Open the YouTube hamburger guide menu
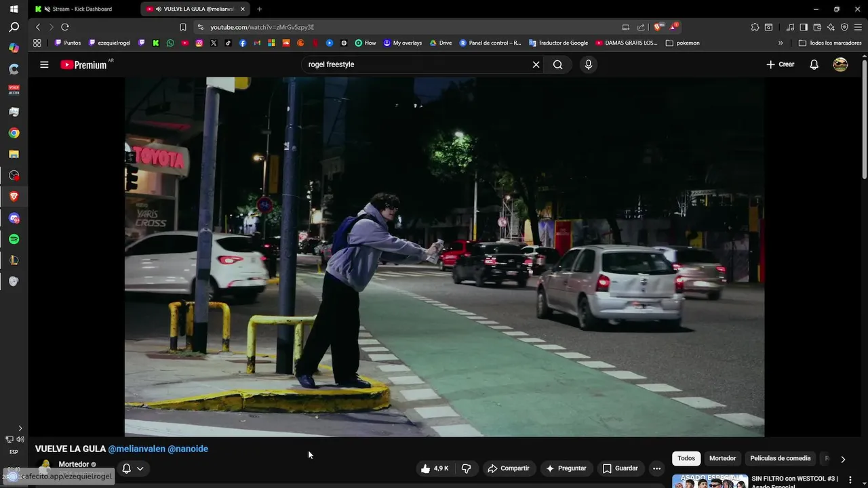 pos(44,64)
